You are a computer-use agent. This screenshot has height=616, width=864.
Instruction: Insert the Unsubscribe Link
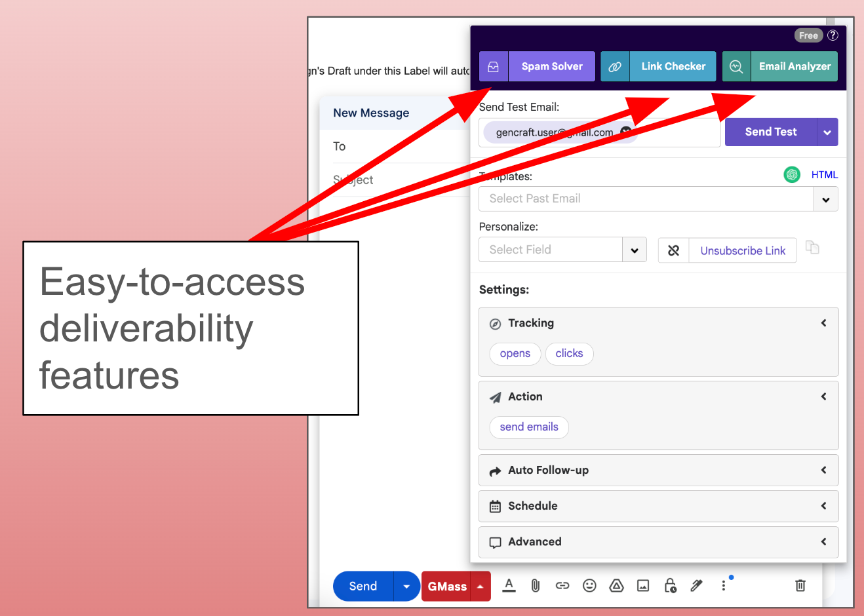743,250
